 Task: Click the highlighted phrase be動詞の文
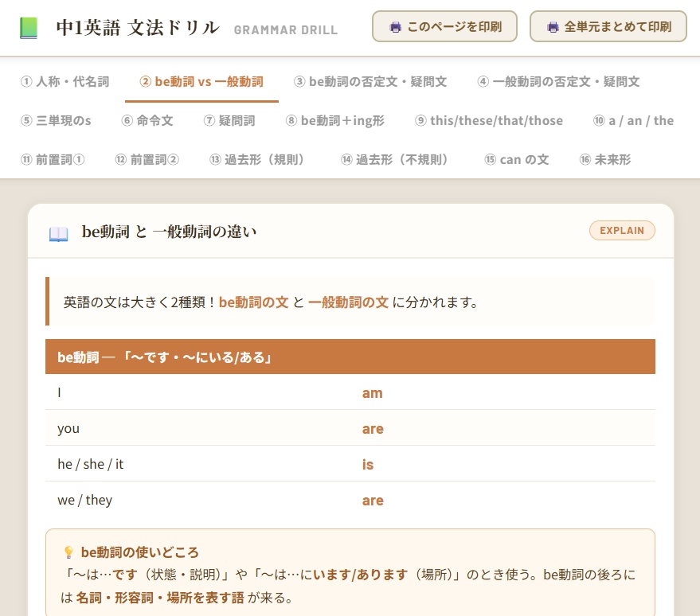point(253,302)
